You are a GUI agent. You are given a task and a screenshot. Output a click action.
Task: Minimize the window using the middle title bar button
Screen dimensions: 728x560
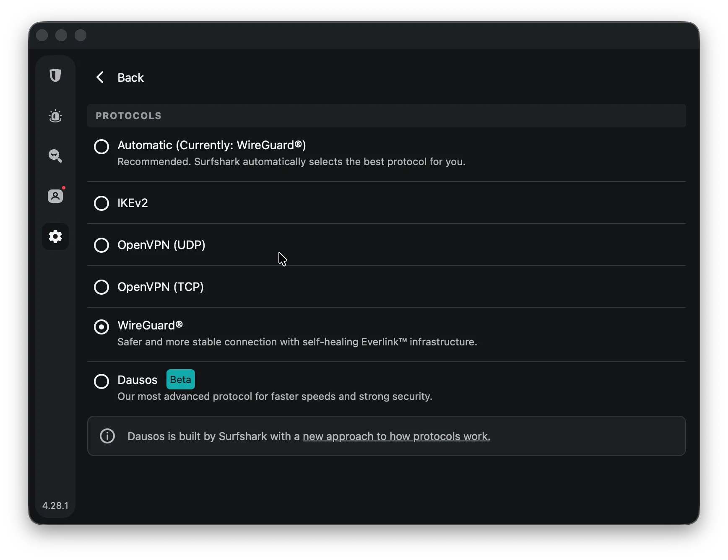tap(61, 35)
